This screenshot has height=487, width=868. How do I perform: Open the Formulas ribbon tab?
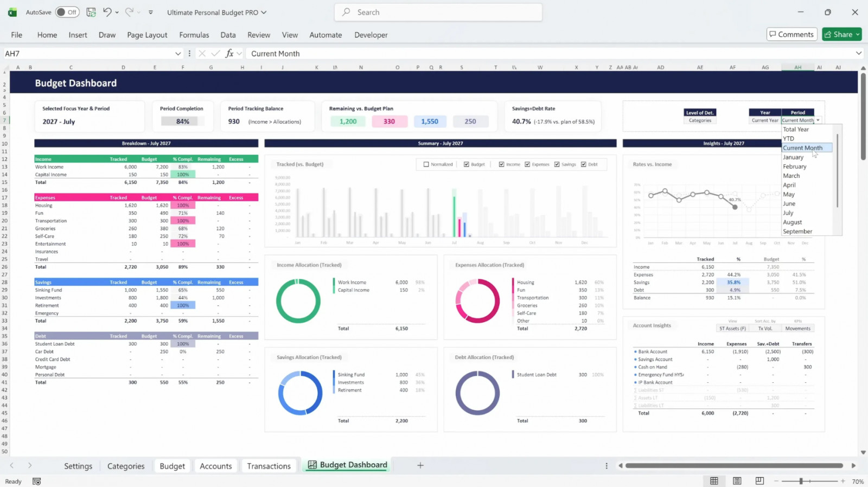coord(194,35)
